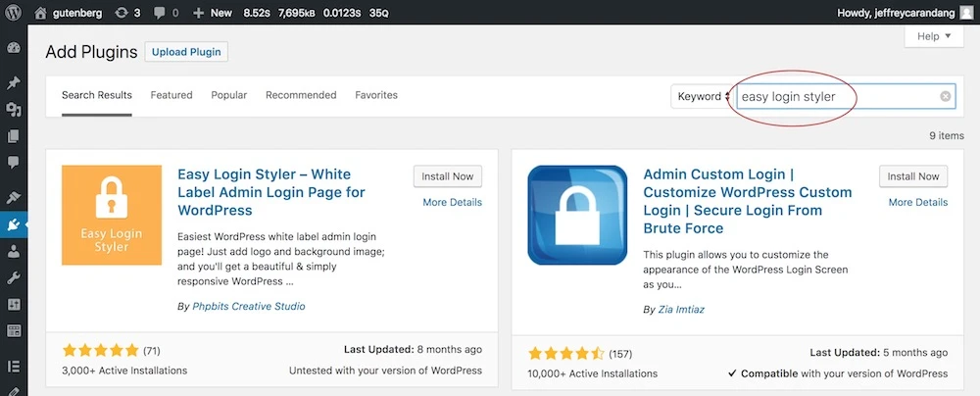Open Settings via the sliders sidebar icon
The height and width of the screenshot is (396, 980).
point(13,305)
